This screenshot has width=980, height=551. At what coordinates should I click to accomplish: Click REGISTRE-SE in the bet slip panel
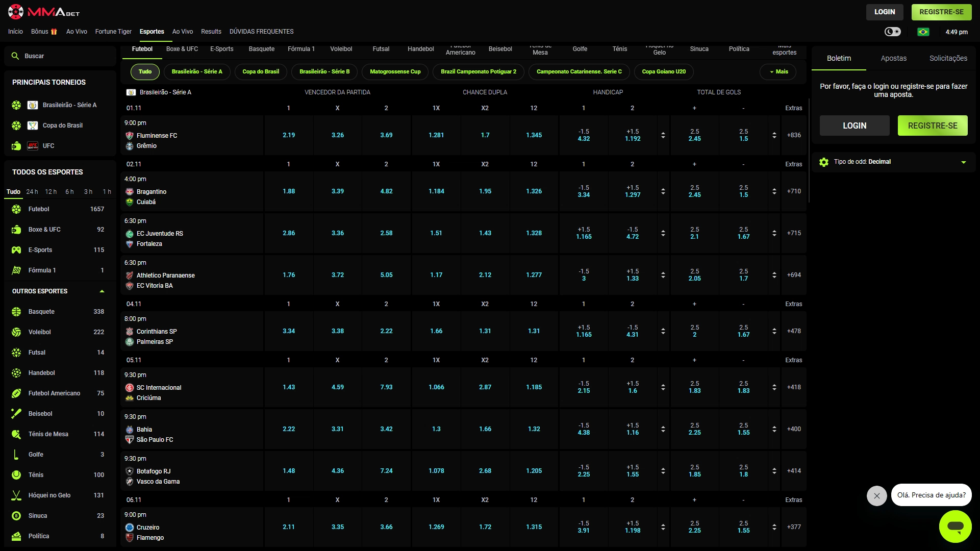pos(932,126)
